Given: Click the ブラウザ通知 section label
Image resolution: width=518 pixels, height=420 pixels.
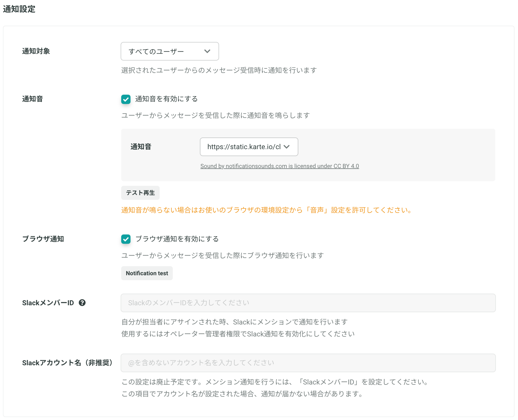Looking at the screenshot, I should coord(43,239).
